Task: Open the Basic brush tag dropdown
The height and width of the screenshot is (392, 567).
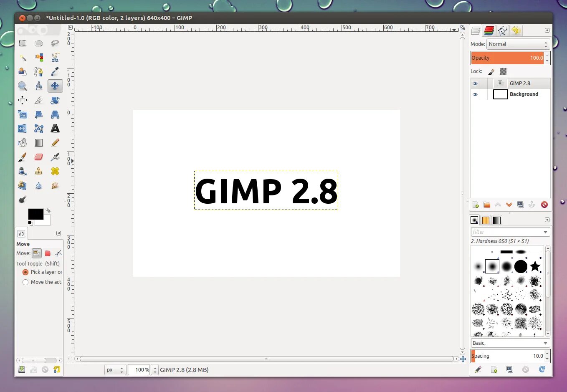Action: [x=510, y=343]
